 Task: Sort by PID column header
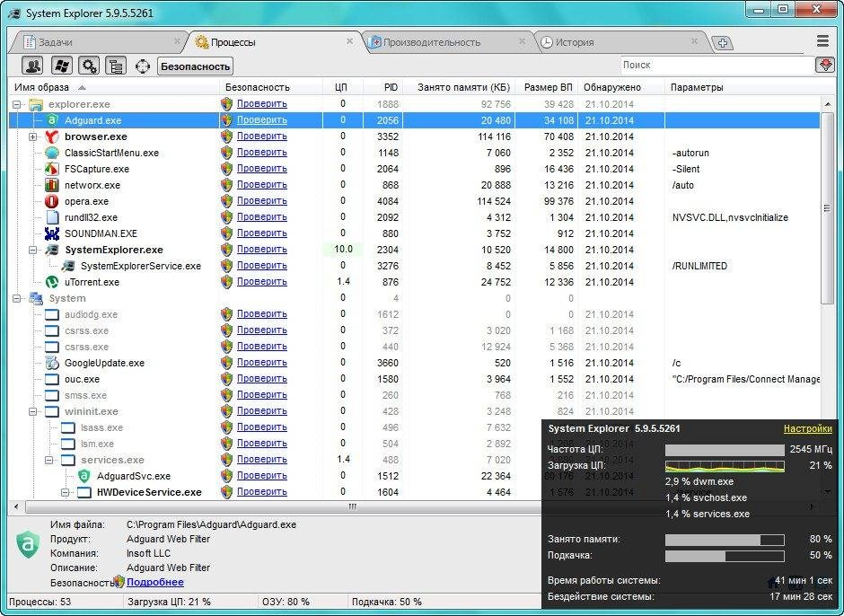pyautogui.click(x=383, y=87)
